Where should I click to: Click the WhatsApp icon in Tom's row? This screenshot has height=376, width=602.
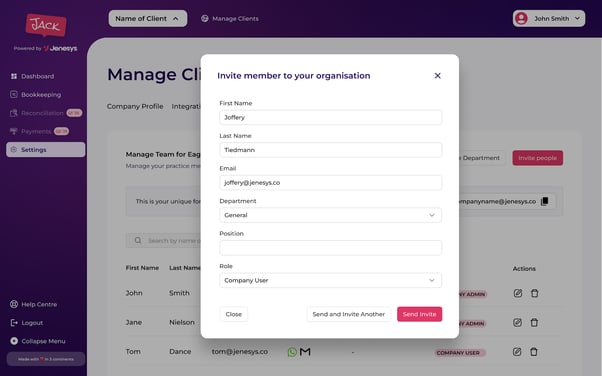(292, 352)
